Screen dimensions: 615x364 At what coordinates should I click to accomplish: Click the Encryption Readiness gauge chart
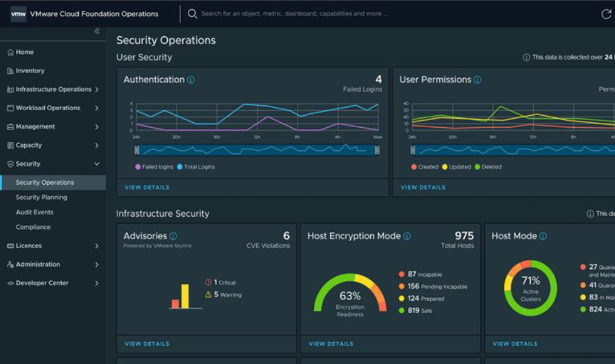pos(350,293)
